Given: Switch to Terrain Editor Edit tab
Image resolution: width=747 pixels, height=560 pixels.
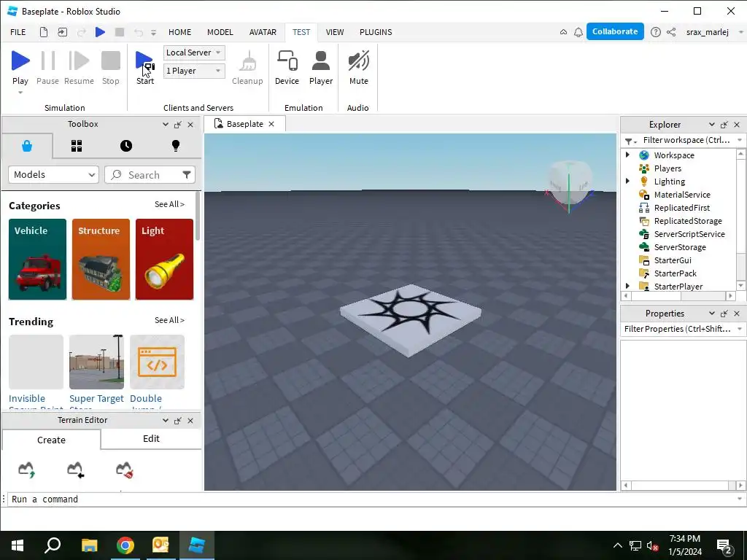Looking at the screenshot, I should (151, 438).
